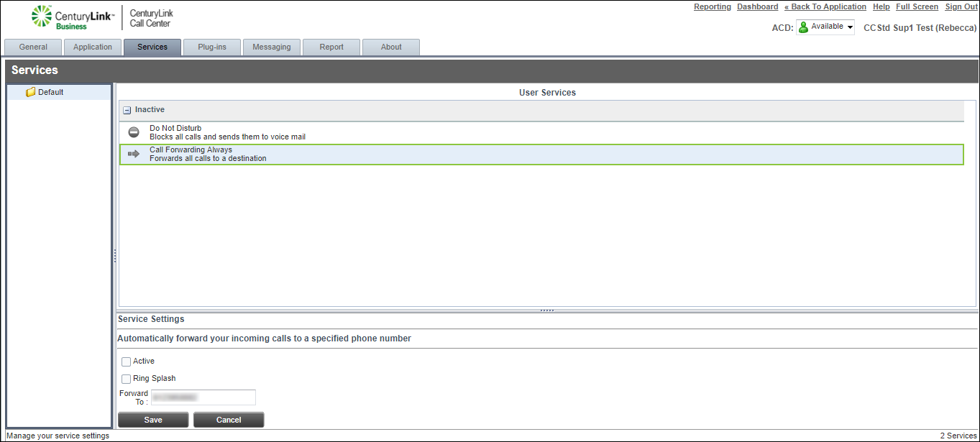
Task: Switch to Full Screen mode
Action: coord(917,6)
